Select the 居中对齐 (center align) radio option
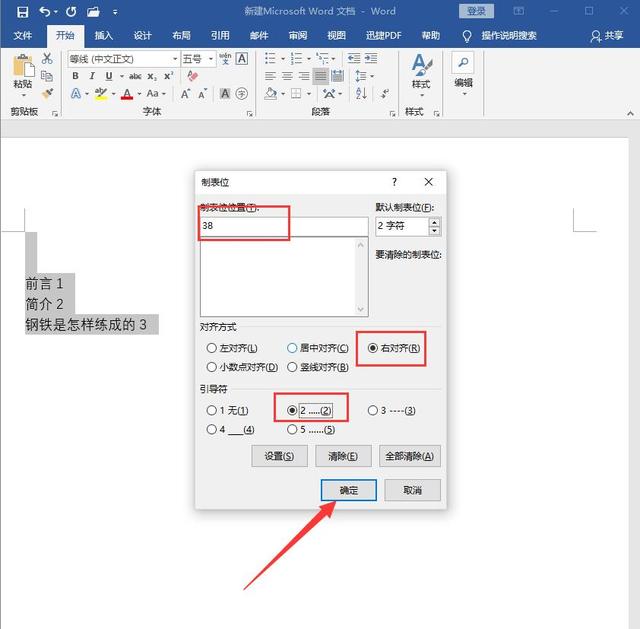Screen dimensions: 640x629 (x=292, y=348)
